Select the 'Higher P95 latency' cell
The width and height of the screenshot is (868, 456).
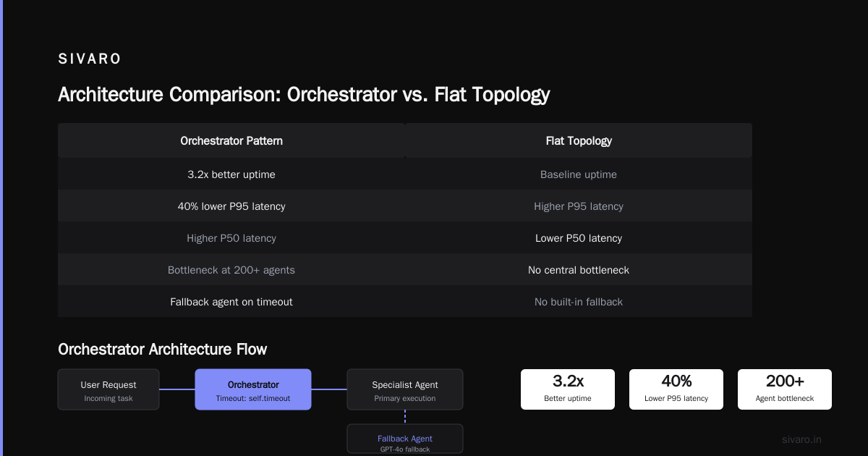coord(579,206)
